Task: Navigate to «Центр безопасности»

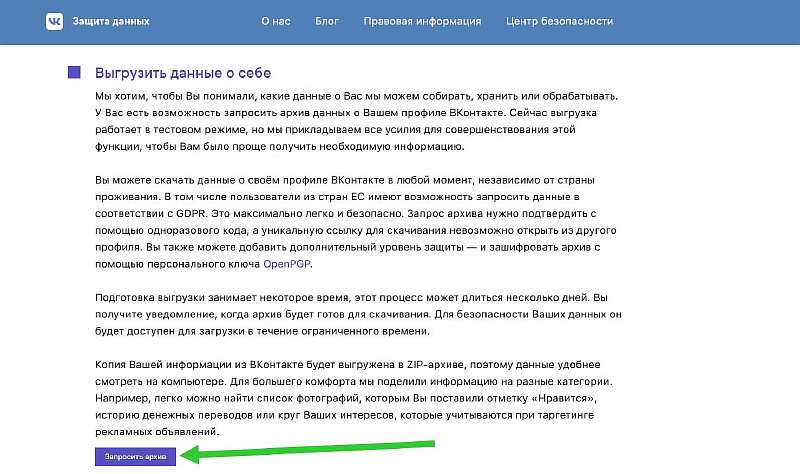Action: (x=562, y=21)
